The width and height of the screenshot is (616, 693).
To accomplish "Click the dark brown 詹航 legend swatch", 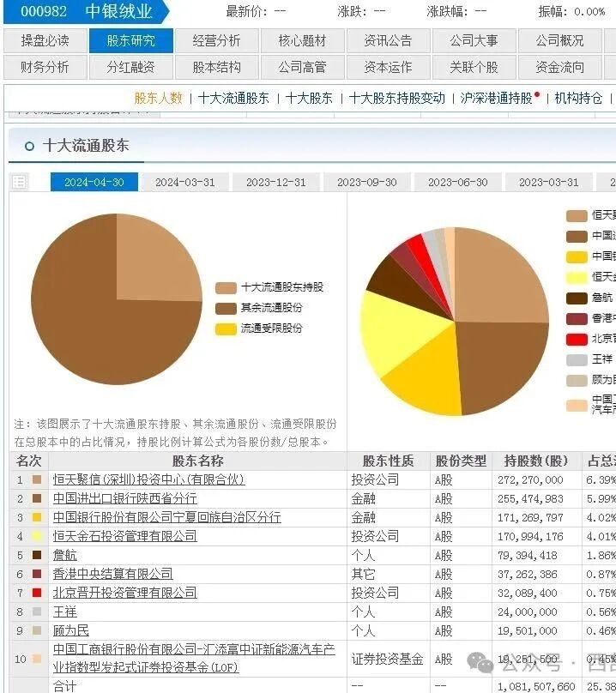I will 577,298.
